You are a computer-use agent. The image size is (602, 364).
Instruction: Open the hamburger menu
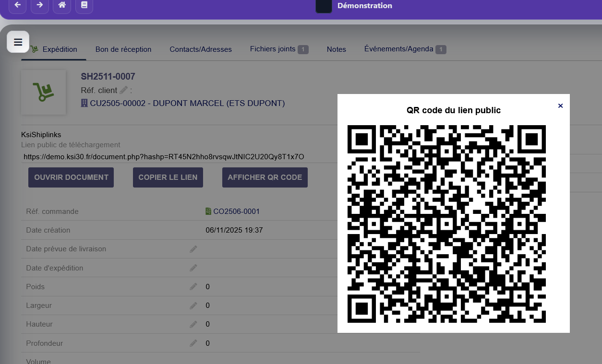tap(18, 42)
